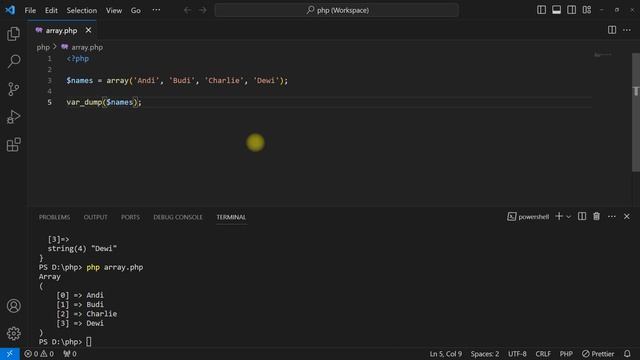Open the Explorer view in activity bar
Image resolution: width=640 pixels, height=360 pixels.
pos(13,33)
